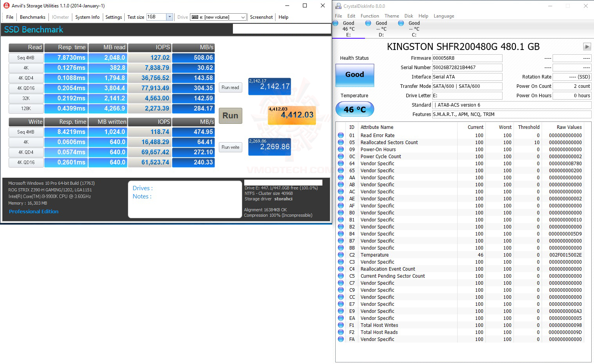
Task: Click the Firmware field showing 000056R8
Action: (467, 58)
